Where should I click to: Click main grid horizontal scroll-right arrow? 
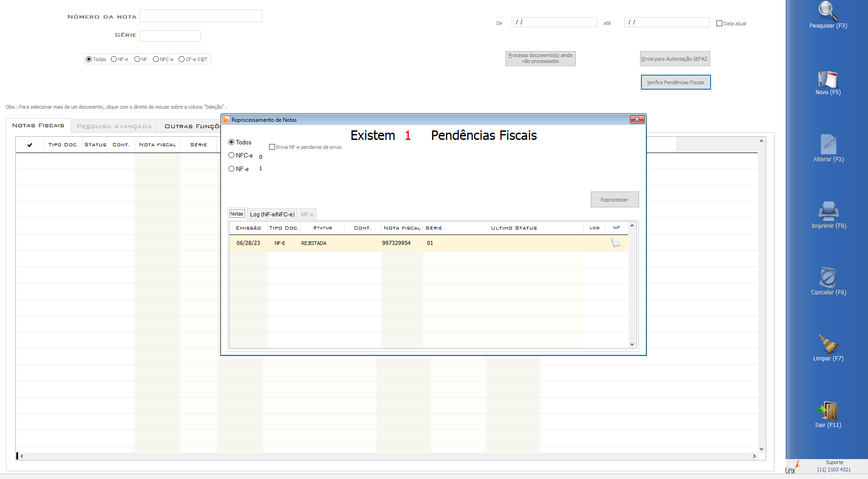[x=754, y=456]
